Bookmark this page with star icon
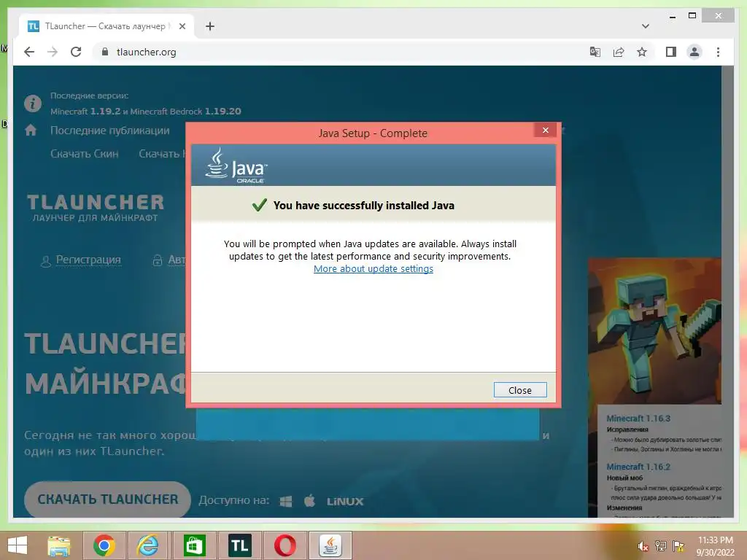This screenshot has height=560, width=747. point(642,52)
